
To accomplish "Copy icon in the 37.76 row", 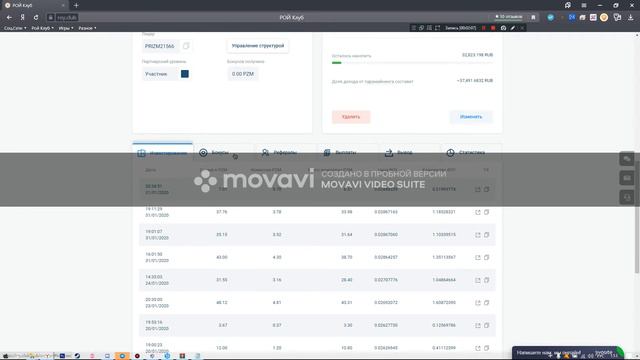I will (x=487, y=212).
